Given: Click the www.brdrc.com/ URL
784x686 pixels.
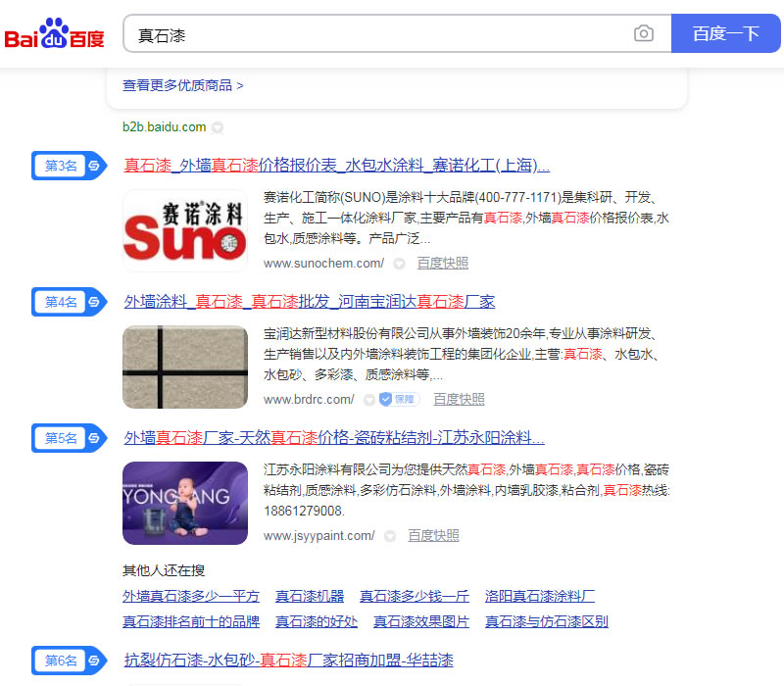Looking at the screenshot, I should point(309,400).
